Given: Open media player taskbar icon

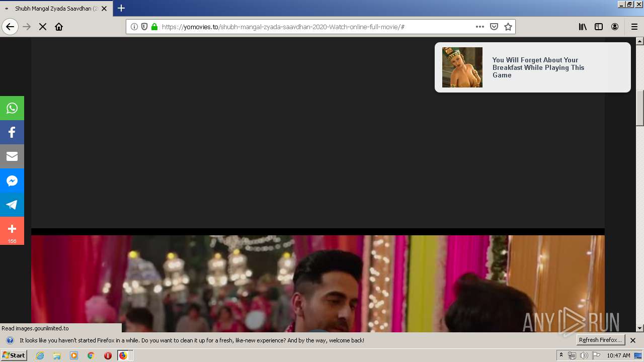Looking at the screenshot, I should (x=74, y=355).
